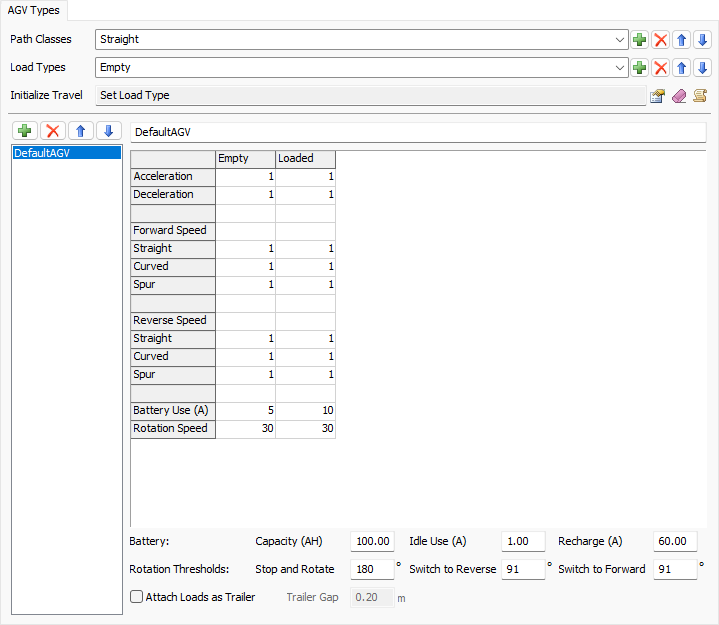Open Initialize Travel properties editor icon
The width and height of the screenshot is (719, 625).
tap(658, 96)
